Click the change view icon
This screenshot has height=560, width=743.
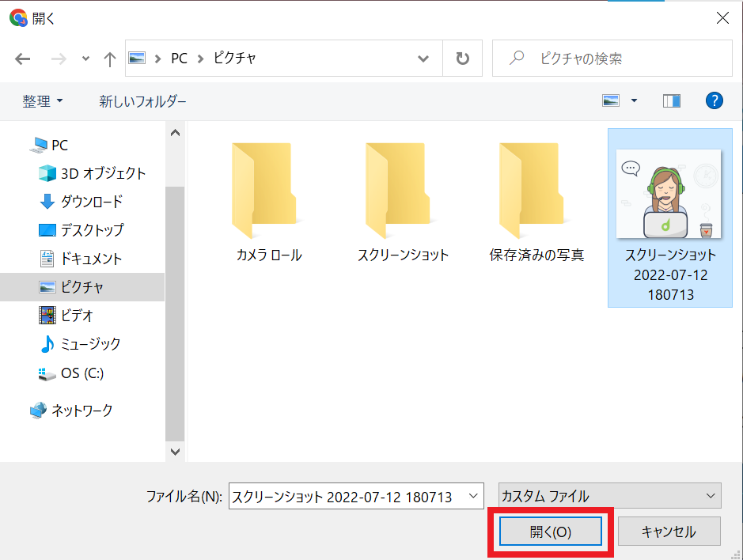pos(611,100)
